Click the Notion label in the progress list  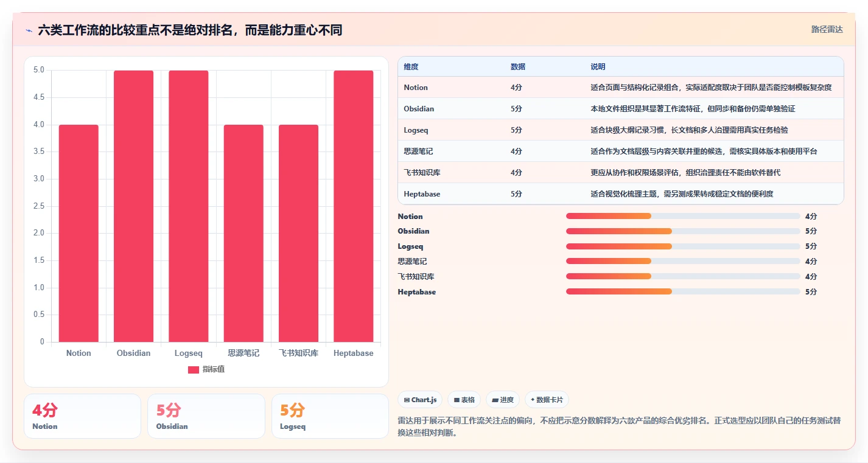tap(410, 217)
